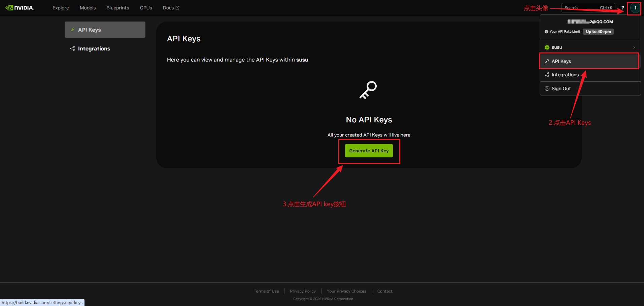Expand the susu organization chevron
Image resolution: width=644 pixels, height=306 pixels.
tap(634, 47)
